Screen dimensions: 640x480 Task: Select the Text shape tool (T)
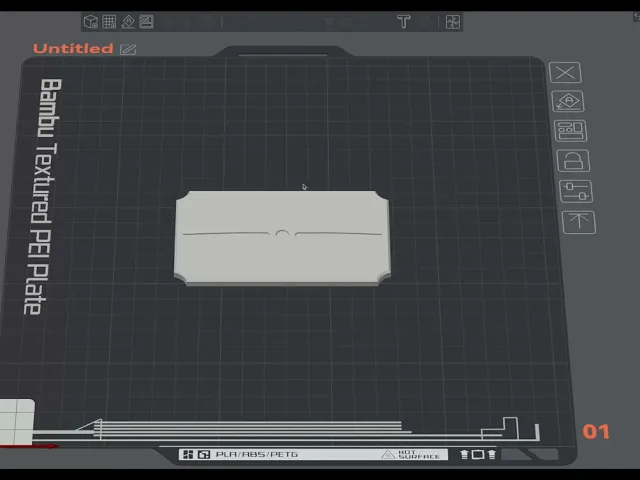404,22
